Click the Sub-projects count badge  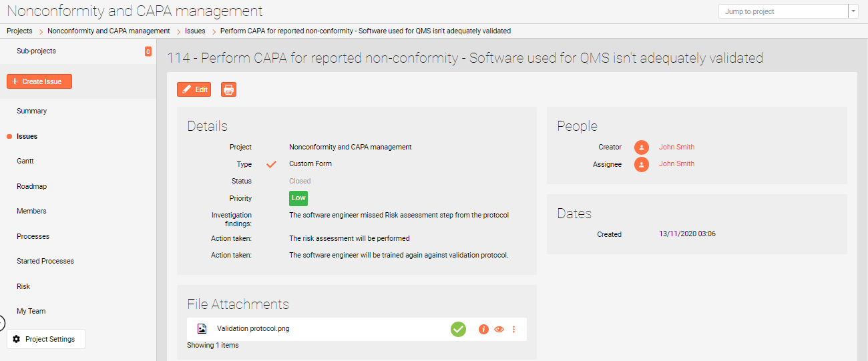tap(148, 51)
